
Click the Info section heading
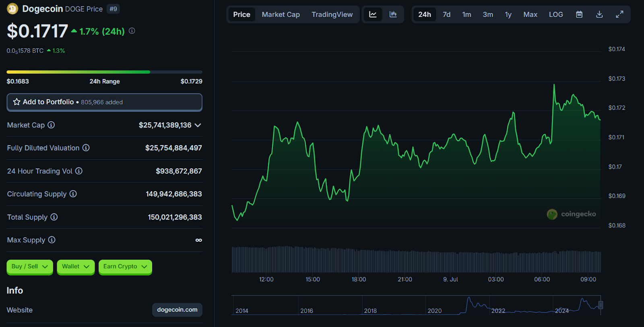[x=15, y=290]
